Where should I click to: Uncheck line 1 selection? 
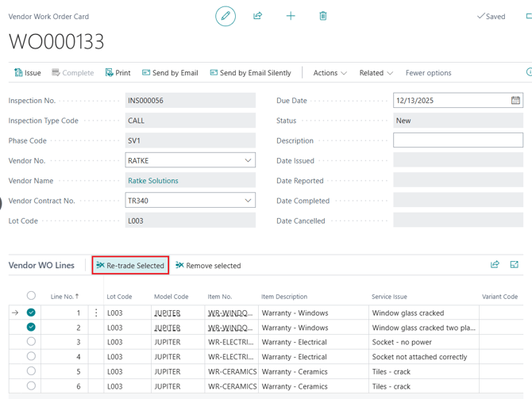(x=31, y=313)
